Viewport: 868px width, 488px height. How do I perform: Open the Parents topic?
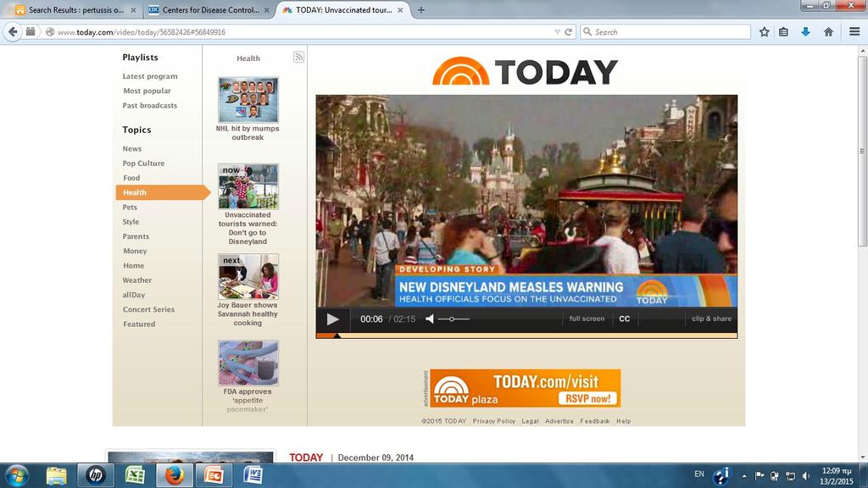[136, 236]
